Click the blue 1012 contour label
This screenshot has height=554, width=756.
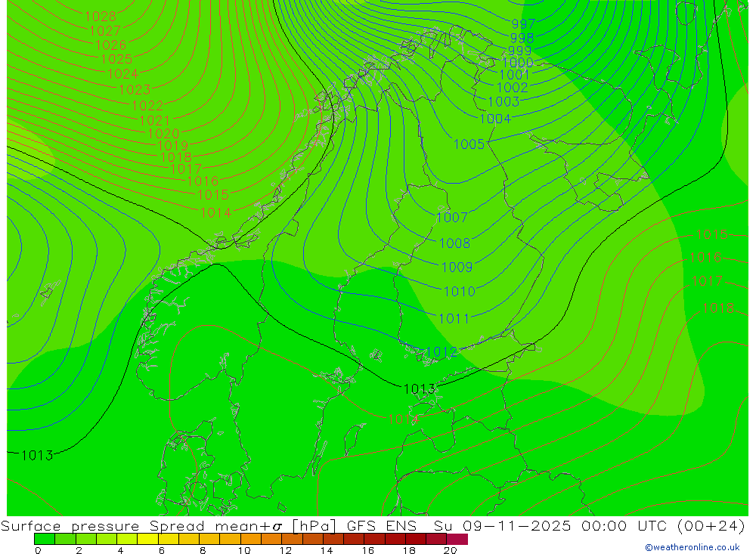tap(442, 352)
